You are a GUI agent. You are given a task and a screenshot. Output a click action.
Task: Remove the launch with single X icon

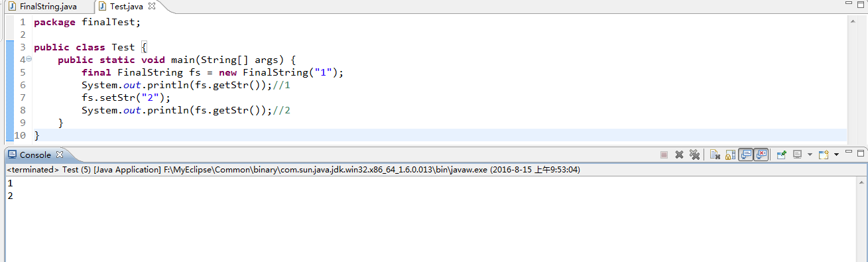click(x=679, y=155)
